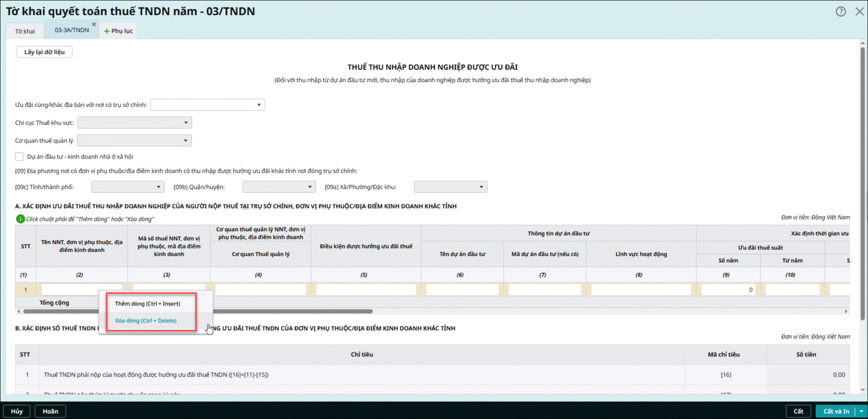Choose 'Xóa dòng' in context menu
The width and height of the screenshot is (868, 419).
tap(146, 321)
